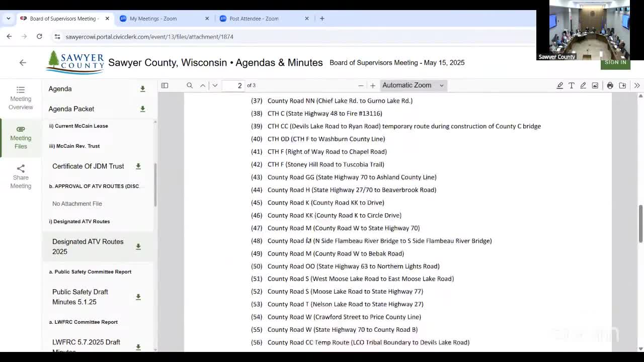Download the Agenda file
The image size is (644, 362).
pos(142,89)
